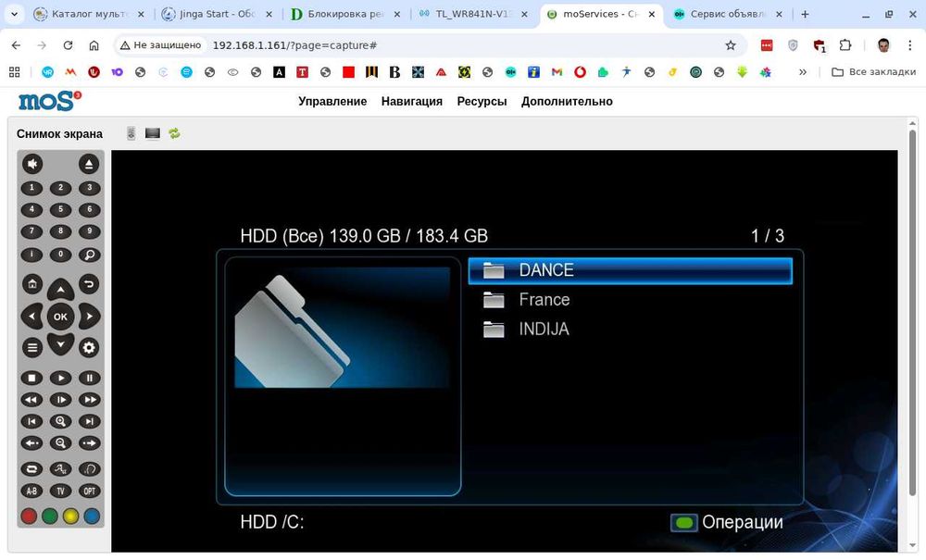Navigate up with the remote arrow
926x560 pixels.
60,289
